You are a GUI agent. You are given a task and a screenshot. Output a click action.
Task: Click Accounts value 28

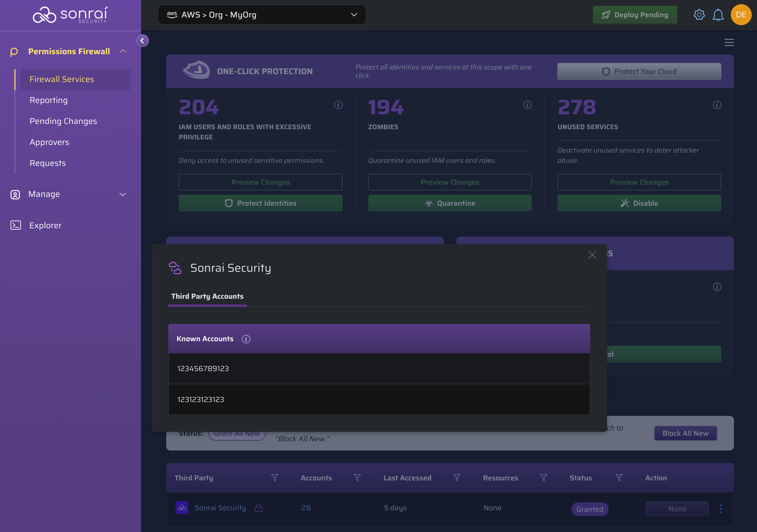306,508
